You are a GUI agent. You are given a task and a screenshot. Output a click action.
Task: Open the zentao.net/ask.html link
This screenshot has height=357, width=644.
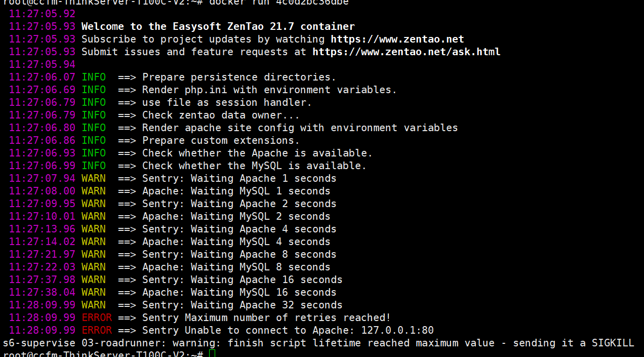point(406,52)
